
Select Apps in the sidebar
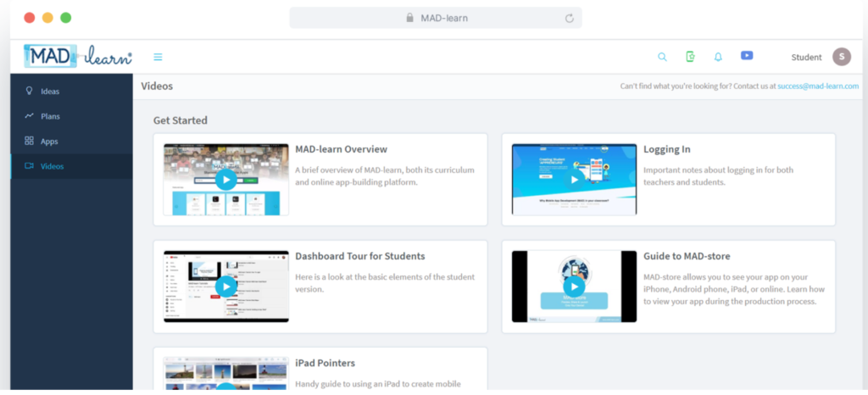49,142
